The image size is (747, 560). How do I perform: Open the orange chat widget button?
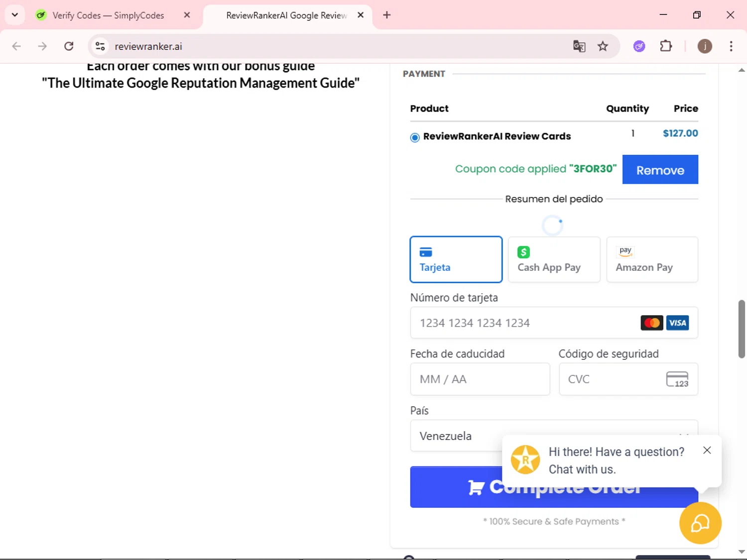point(700,523)
